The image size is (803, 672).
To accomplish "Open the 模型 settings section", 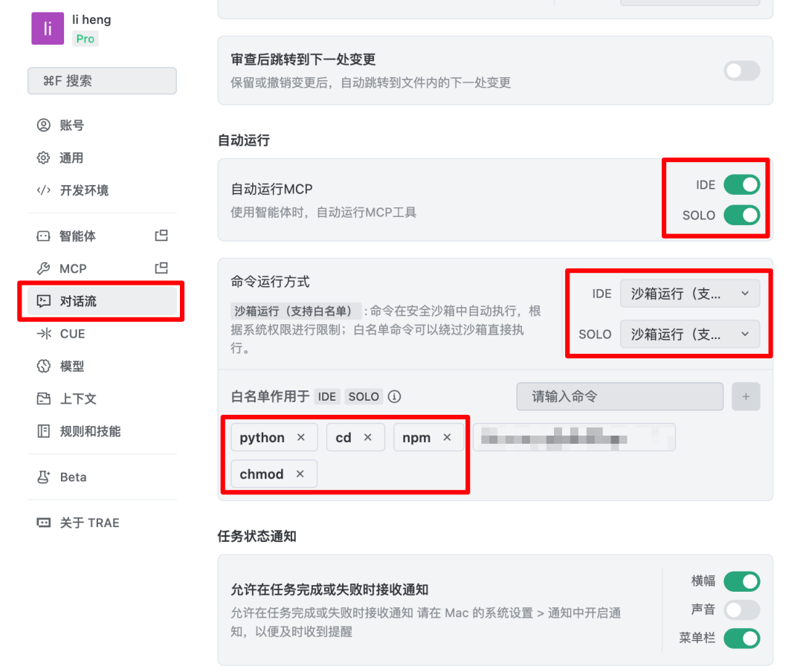I will (102, 366).
